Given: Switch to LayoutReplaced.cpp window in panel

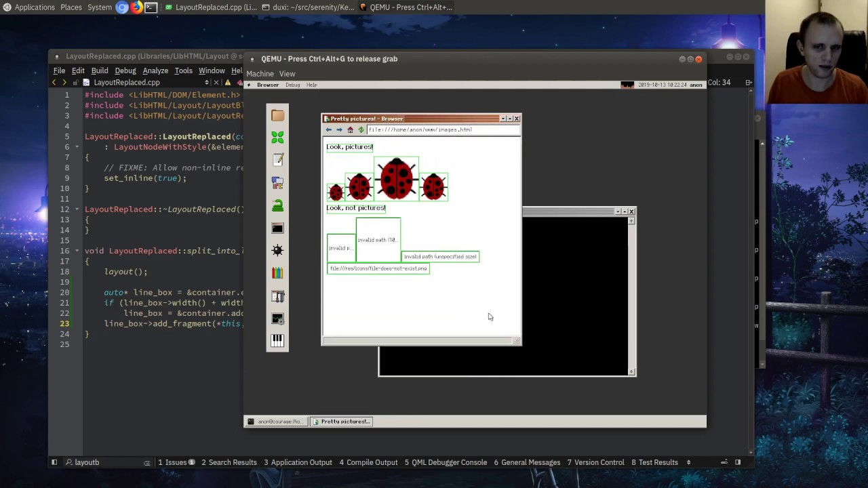Looking at the screenshot, I should (210, 7).
